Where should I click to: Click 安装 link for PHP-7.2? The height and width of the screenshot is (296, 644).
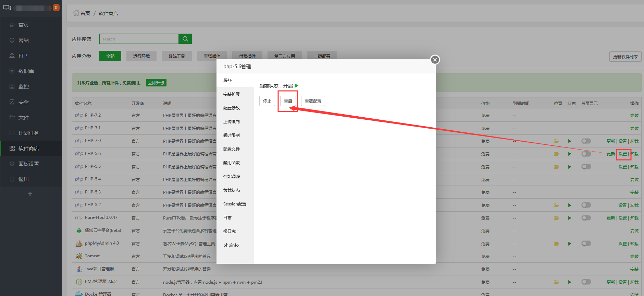coord(634,116)
